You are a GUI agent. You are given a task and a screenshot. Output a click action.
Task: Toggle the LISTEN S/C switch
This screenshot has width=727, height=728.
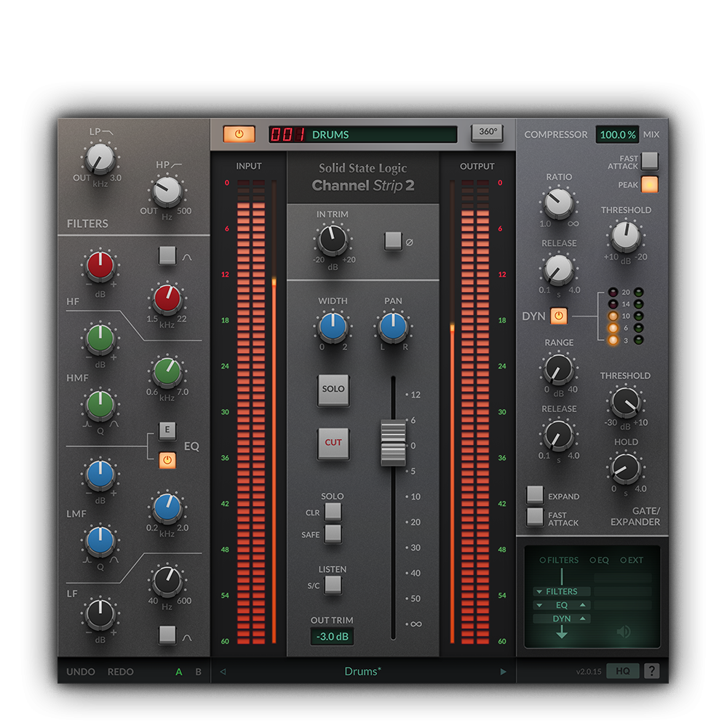coord(333,585)
